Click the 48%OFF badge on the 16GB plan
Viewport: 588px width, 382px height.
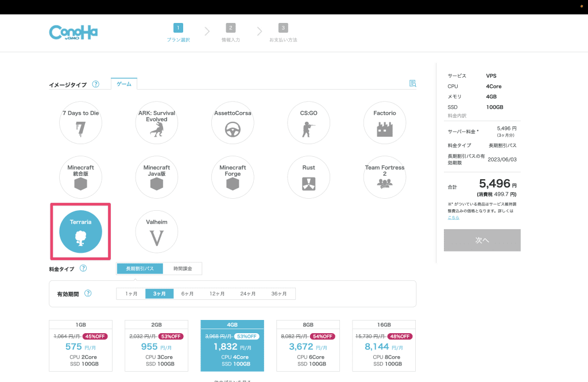click(x=400, y=337)
